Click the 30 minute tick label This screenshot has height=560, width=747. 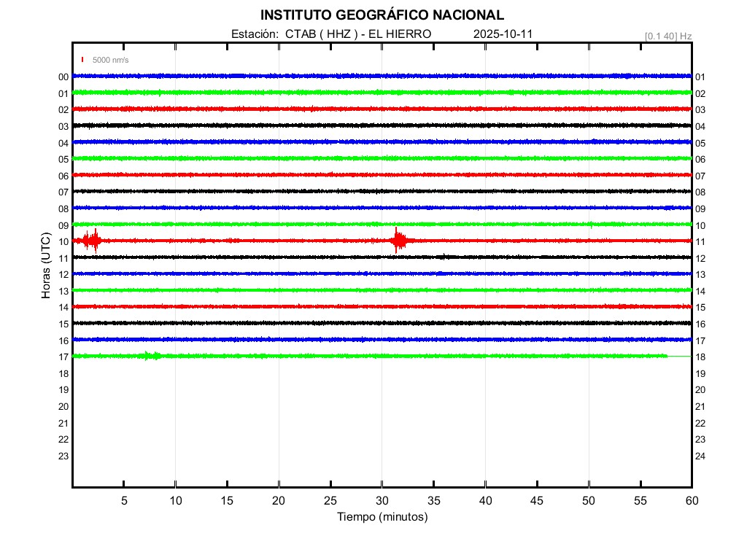click(x=382, y=500)
